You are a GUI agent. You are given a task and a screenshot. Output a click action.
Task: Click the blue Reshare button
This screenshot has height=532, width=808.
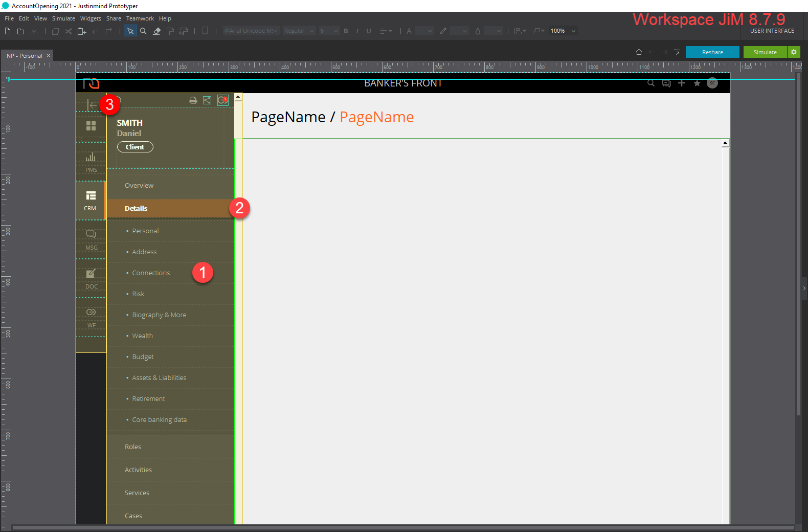[x=712, y=52]
